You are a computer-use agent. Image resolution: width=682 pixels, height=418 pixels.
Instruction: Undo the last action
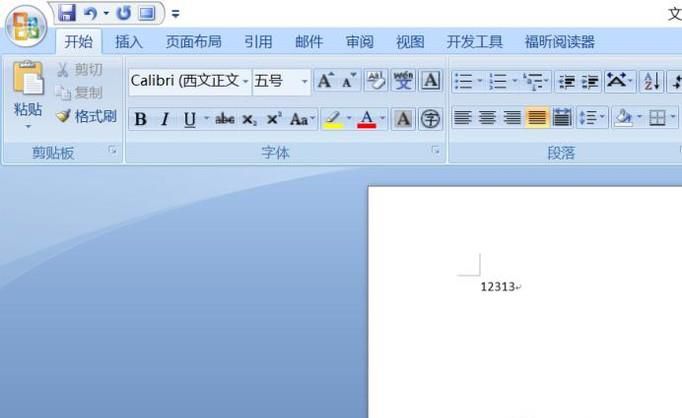tap(90, 14)
